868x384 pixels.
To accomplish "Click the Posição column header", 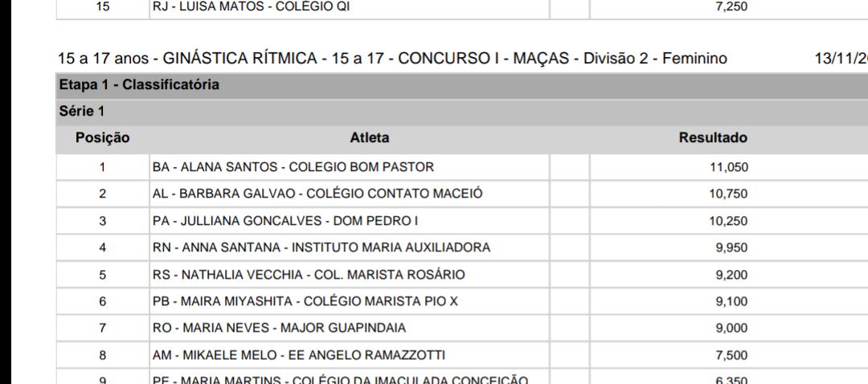I will tap(102, 138).
